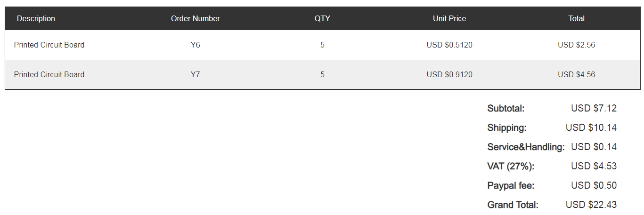
Task: Select Printed Circuit Board in Y7 row
Action: [x=49, y=74]
